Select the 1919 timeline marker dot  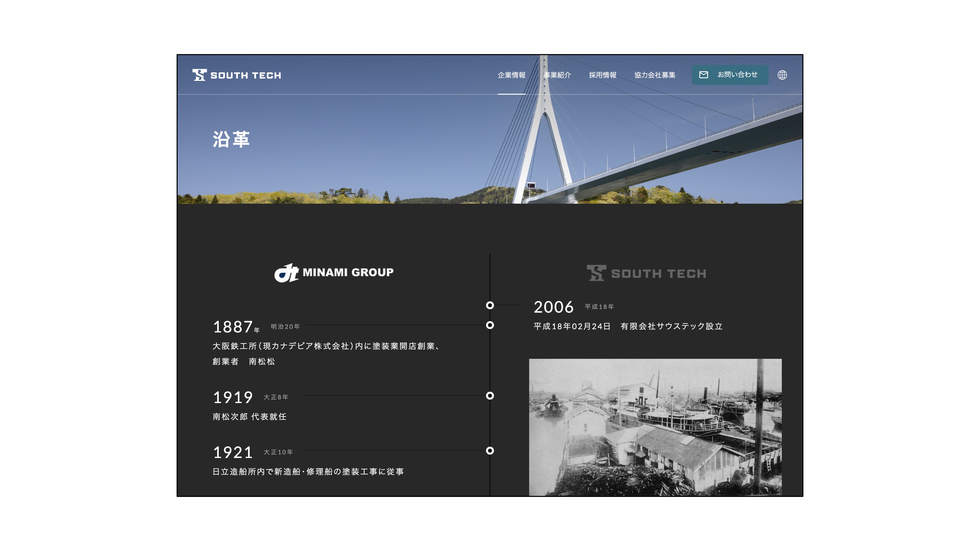[490, 395]
